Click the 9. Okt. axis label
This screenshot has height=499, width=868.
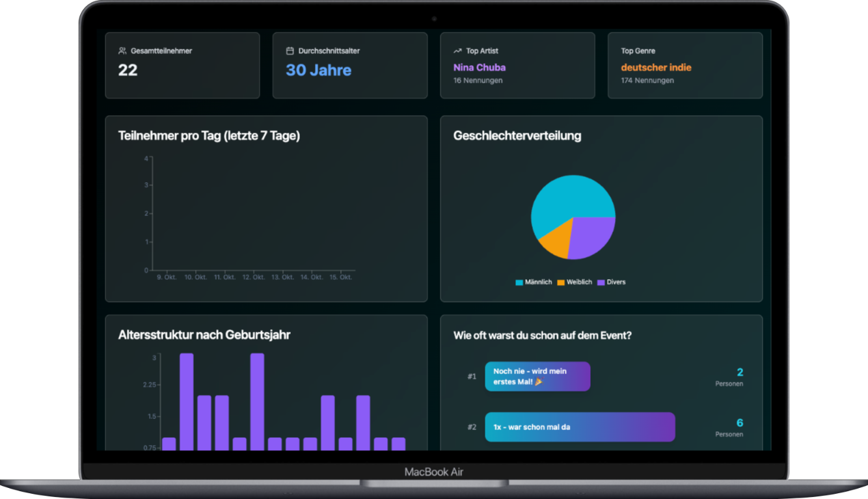167,277
